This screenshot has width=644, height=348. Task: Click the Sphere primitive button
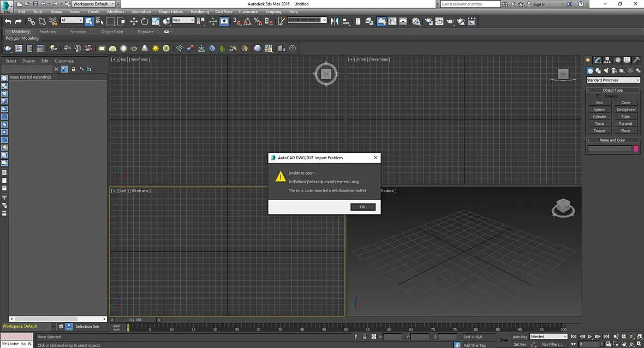click(x=599, y=110)
